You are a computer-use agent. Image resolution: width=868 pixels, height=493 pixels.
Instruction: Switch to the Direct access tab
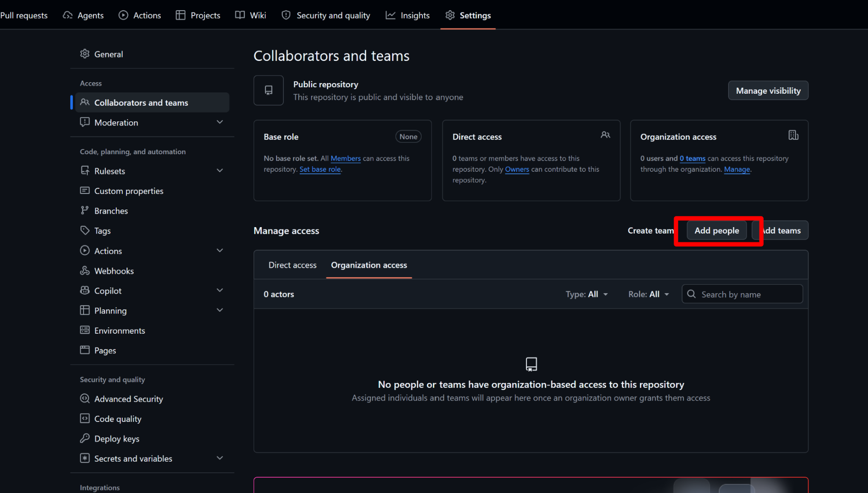pyautogui.click(x=292, y=265)
